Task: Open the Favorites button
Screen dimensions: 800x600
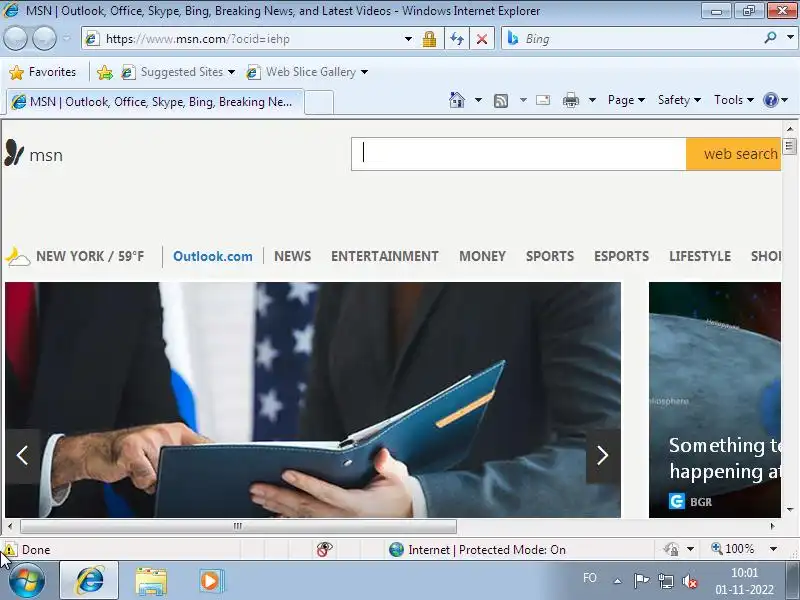Action: pyautogui.click(x=43, y=72)
